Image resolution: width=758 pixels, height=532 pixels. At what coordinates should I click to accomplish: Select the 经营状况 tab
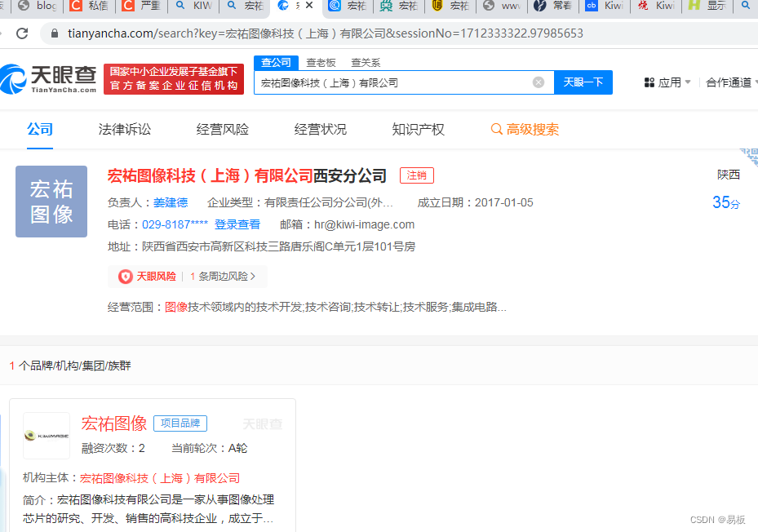pyautogui.click(x=321, y=129)
